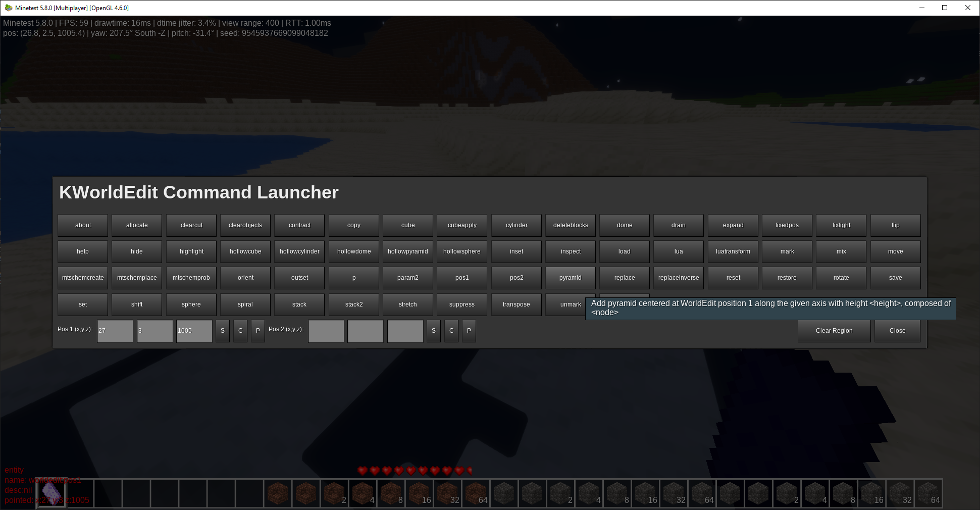Open the mtschemcreate command
This screenshot has width=980, height=510.
coord(83,278)
